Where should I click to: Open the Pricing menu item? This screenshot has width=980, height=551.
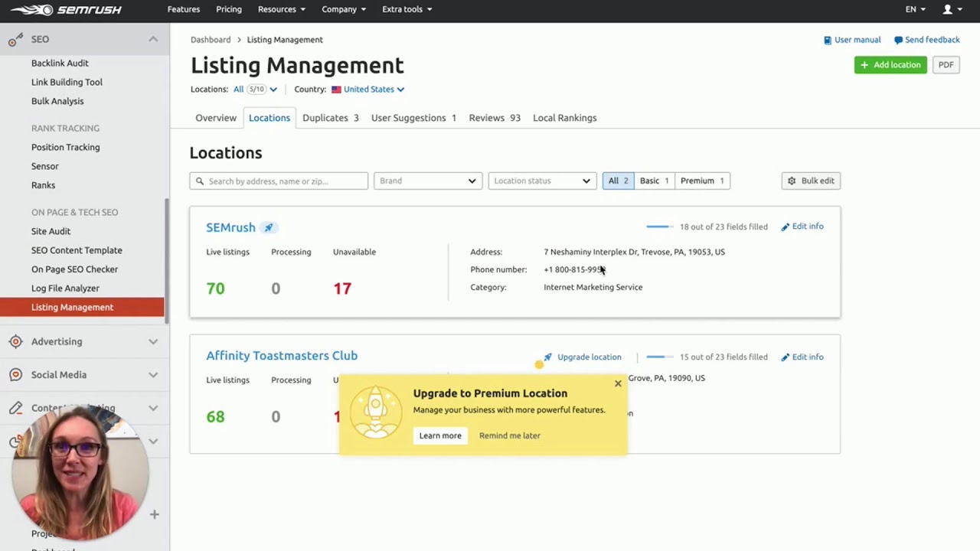229,9
